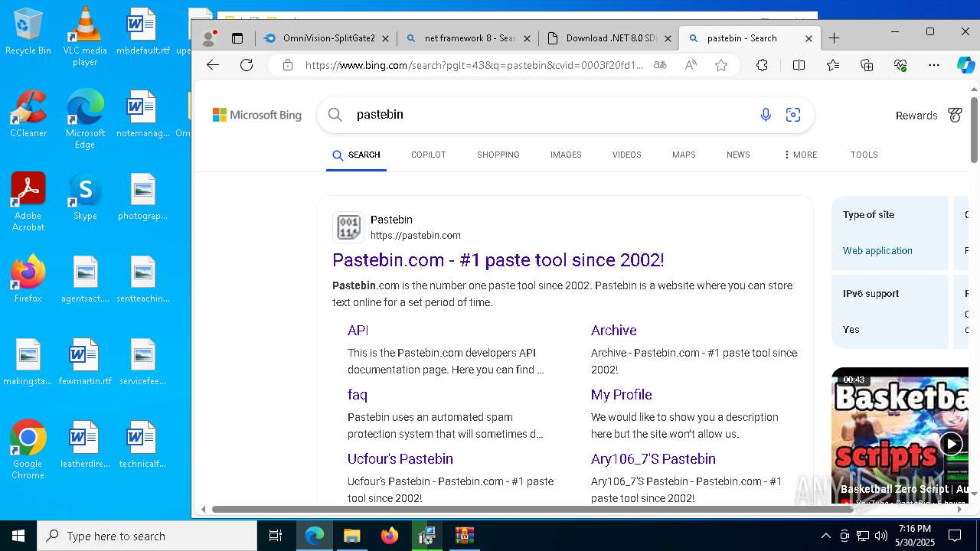This screenshot has width=980, height=551.
Task: Open Firefox from the taskbar
Action: (390, 536)
